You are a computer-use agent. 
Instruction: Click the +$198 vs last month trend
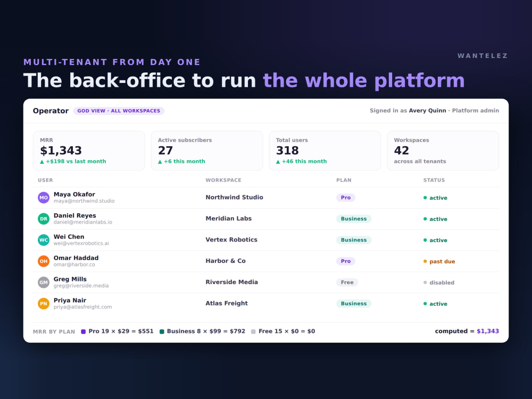pos(73,162)
